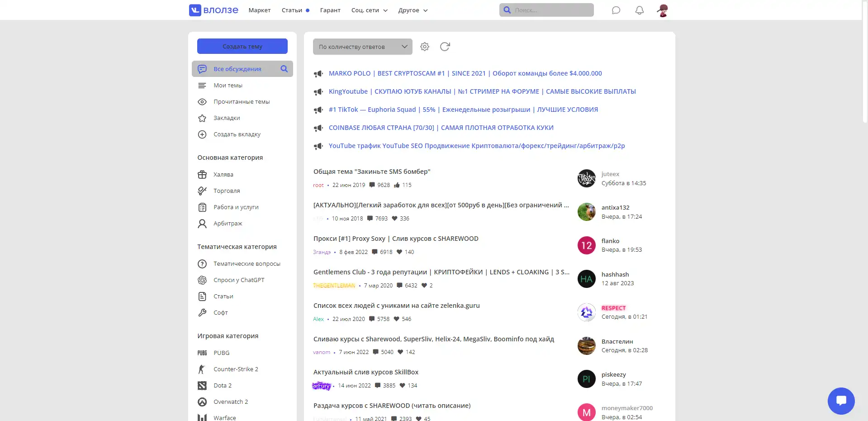Image resolution: width=868 pixels, height=421 pixels.
Task: Expand the По количеству ответов sort dropdown
Action: pyautogui.click(x=362, y=47)
